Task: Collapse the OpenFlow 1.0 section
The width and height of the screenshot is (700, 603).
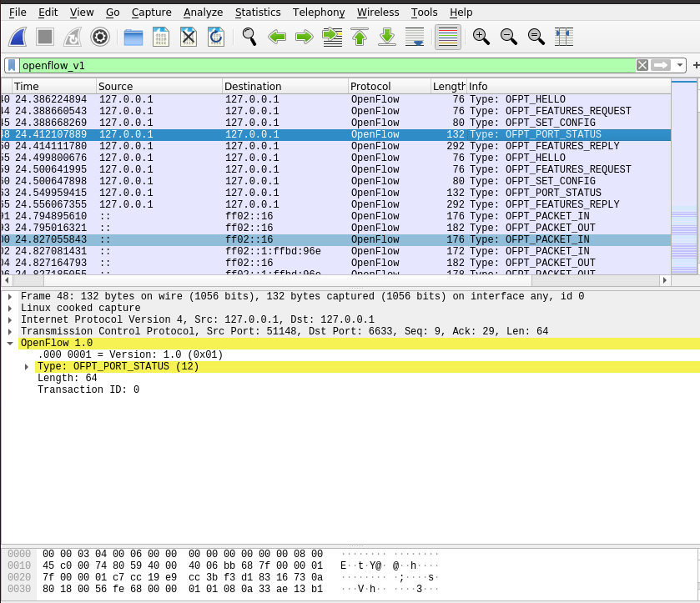Action: tap(9, 343)
